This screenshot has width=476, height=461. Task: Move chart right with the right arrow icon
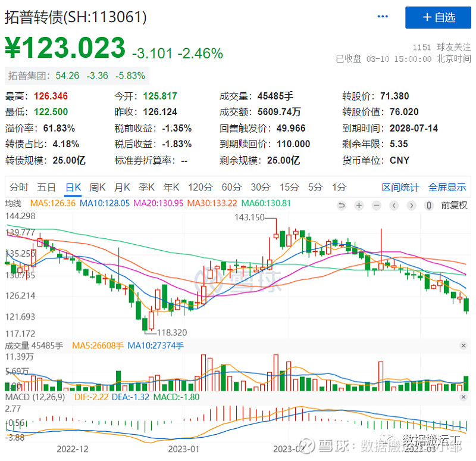coord(411,205)
